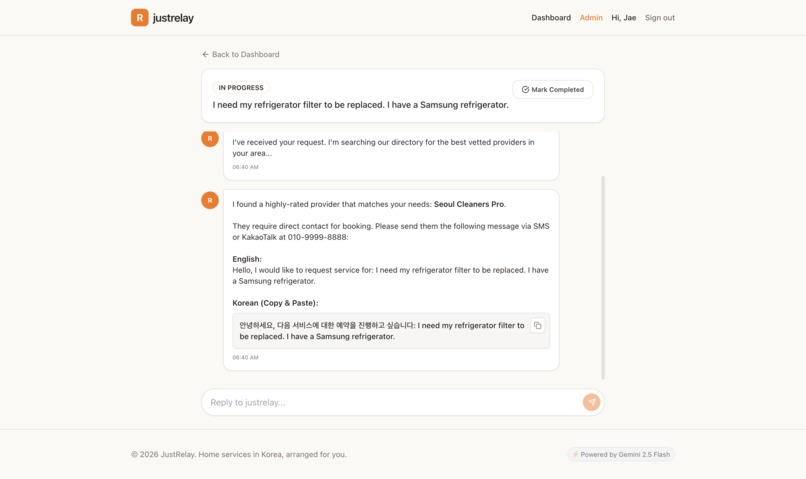This screenshot has width=806, height=479.
Task: Click the justrelay brand name text
Action: 173,18
